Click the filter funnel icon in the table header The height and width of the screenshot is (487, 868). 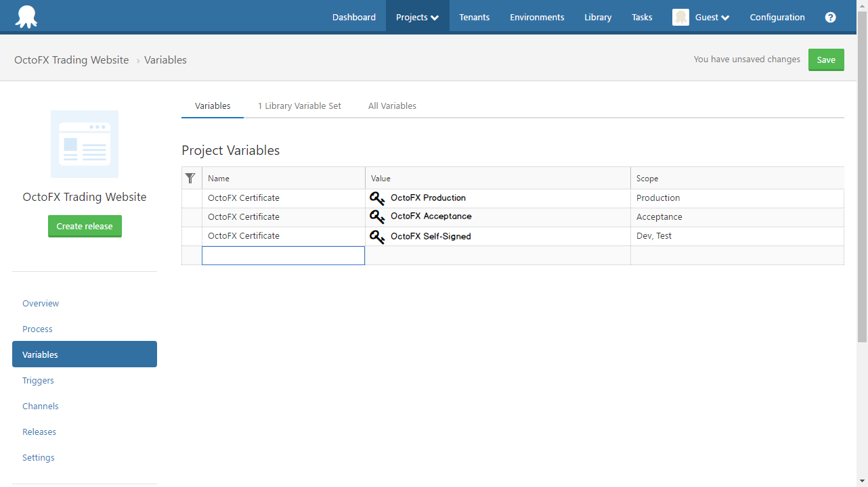tap(191, 178)
